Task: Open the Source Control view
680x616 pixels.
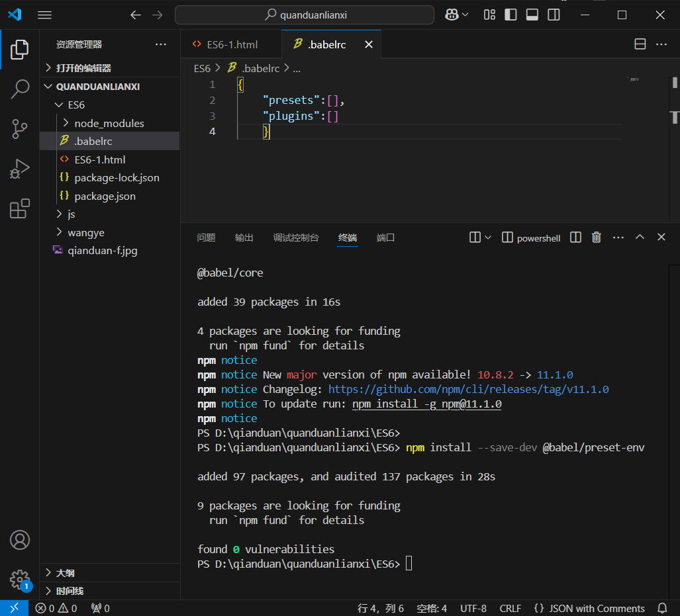Action: pyautogui.click(x=20, y=129)
